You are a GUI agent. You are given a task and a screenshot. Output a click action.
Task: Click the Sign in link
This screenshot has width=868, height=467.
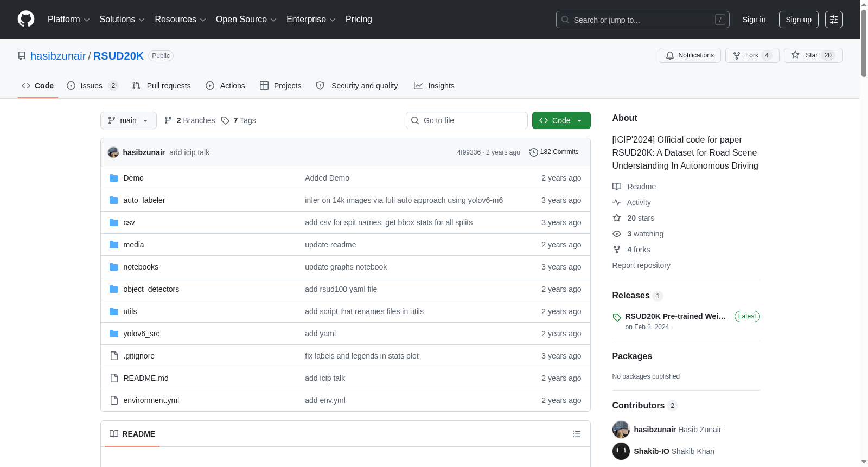tap(754, 20)
